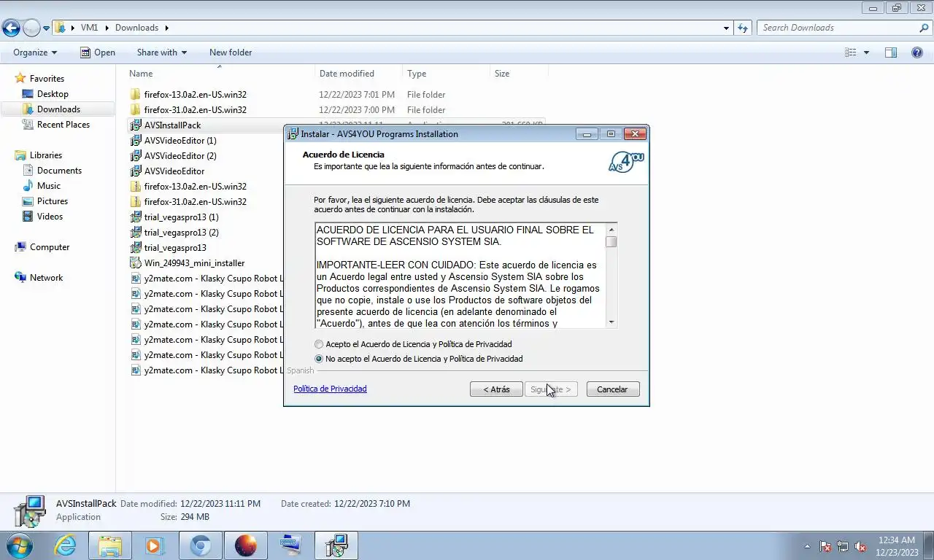934x560 pixels.
Task: Click the on-screen keyboard taskbar icon
Action: tap(291, 545)
